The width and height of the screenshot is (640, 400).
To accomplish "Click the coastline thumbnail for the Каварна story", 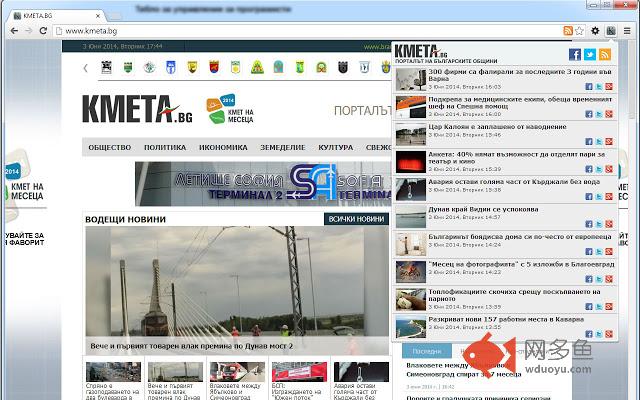I will [x=411, y=327].
